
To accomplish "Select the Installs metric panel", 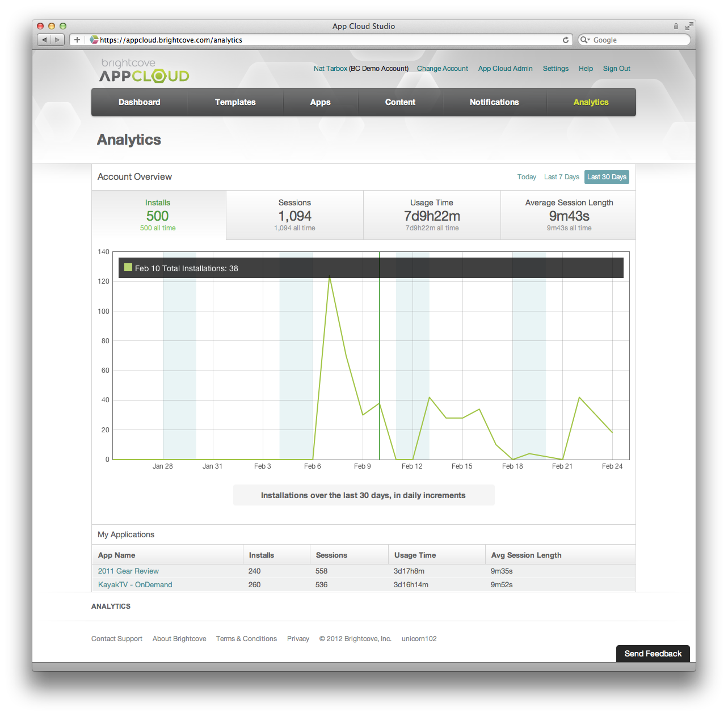I will click(158, 215).
